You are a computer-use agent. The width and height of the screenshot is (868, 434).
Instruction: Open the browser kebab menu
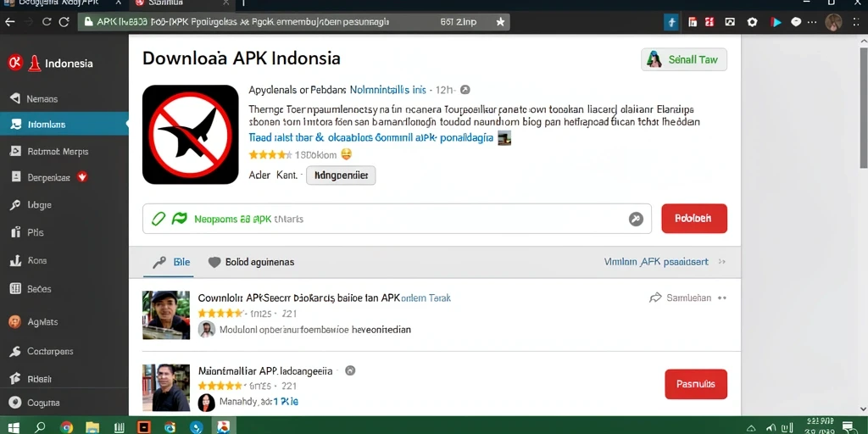(x=856, y=22)
